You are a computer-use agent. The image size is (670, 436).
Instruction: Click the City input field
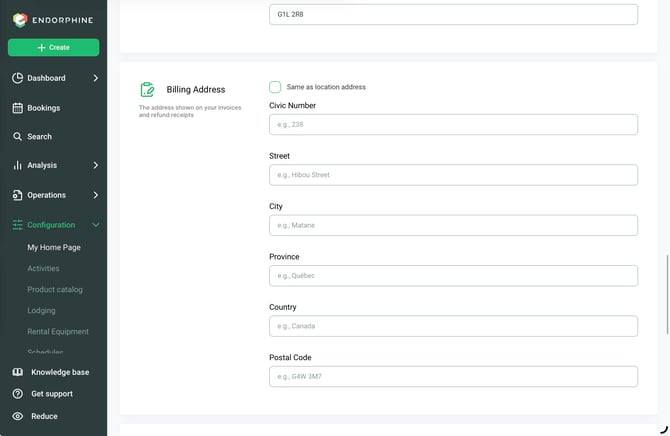pyautogui.click(x=453, y=225)
